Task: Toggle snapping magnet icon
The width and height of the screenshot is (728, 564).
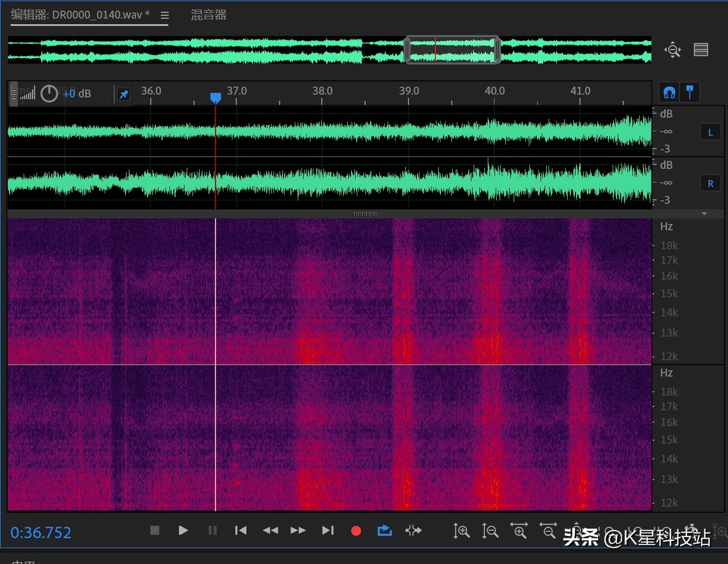Action: (x=669, y=92)
